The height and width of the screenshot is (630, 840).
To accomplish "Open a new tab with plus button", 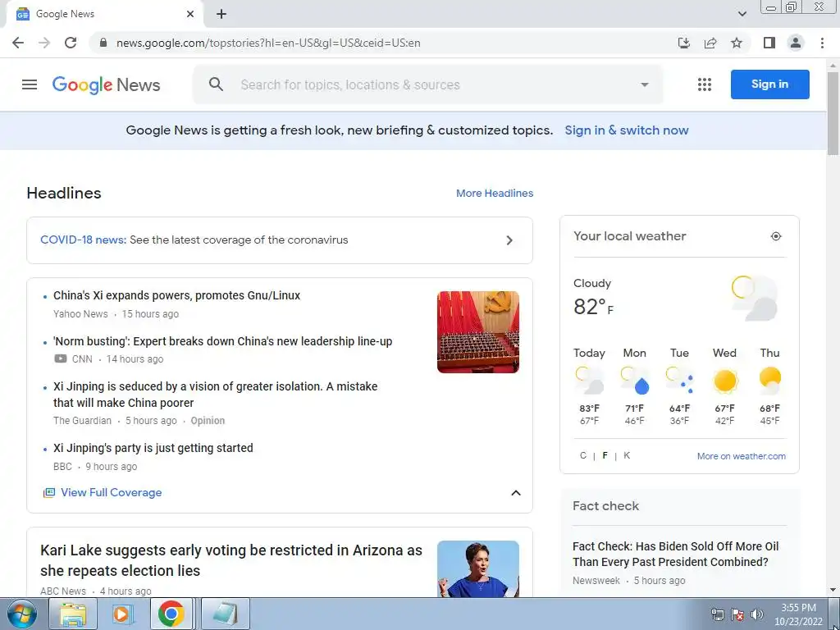I will pyautogui.click(x=221, y=14).
